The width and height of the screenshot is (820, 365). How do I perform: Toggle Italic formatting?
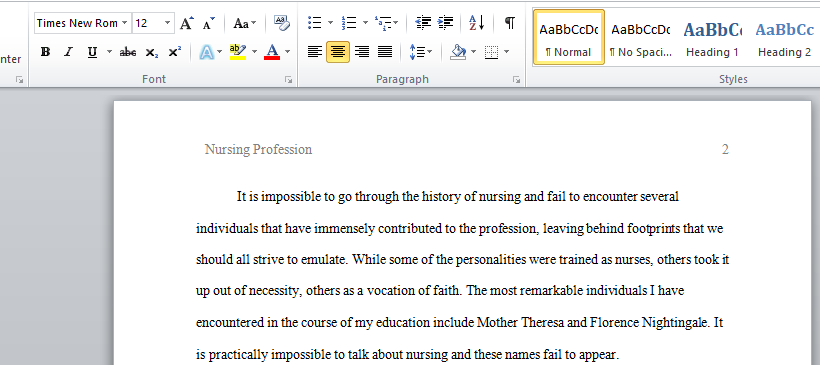tap(68, 52)
